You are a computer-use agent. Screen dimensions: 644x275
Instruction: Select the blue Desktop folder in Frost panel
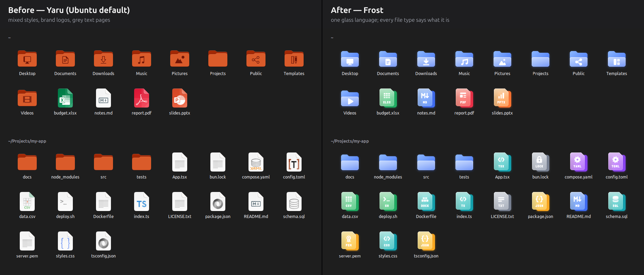[x=350, y=59]
